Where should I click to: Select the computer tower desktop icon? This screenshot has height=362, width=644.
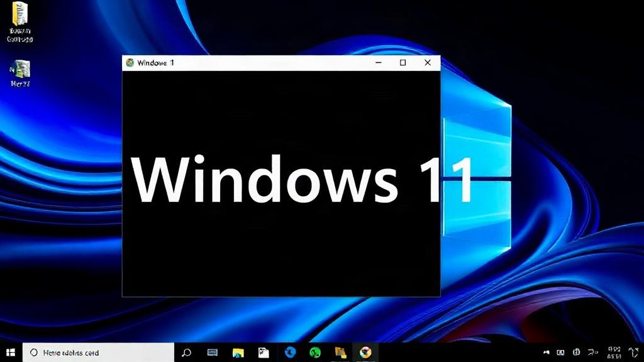(x=20, y=73)
